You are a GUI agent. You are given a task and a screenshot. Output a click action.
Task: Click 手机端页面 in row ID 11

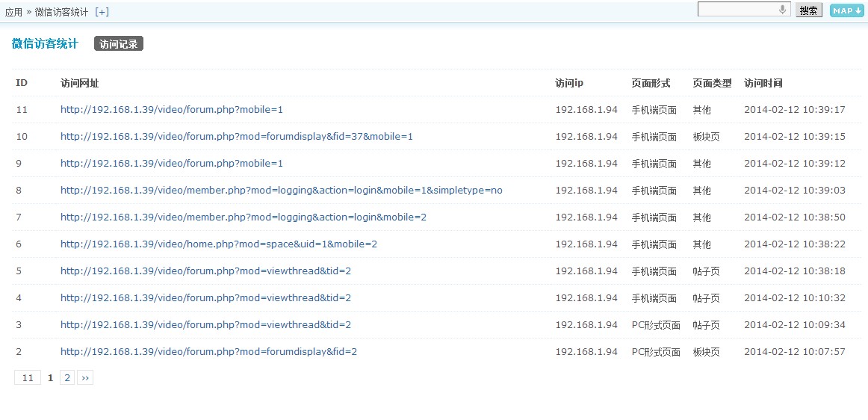pyautogui.click(x=654, y=110)
